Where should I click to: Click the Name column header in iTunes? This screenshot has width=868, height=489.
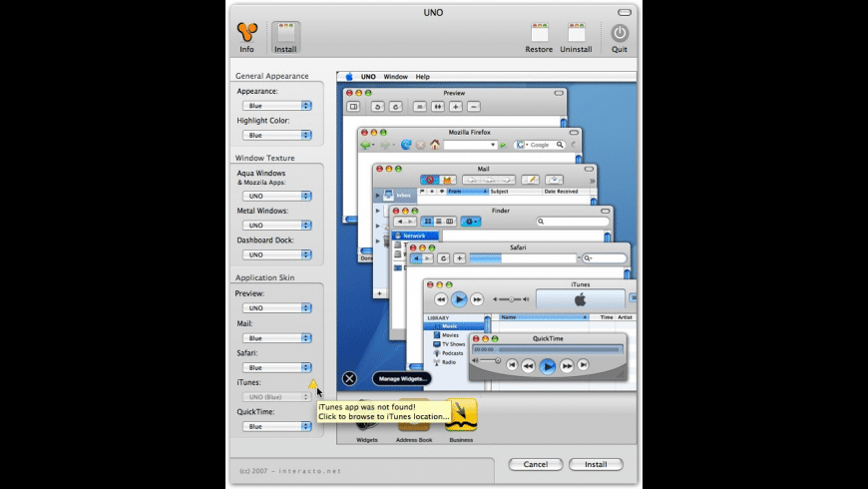coord(544,317)
